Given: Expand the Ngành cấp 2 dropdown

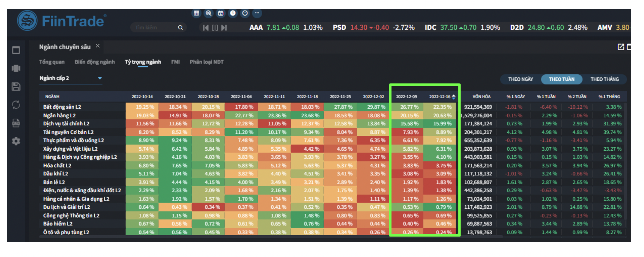Looking at the screenshot, I should [100, 78].
